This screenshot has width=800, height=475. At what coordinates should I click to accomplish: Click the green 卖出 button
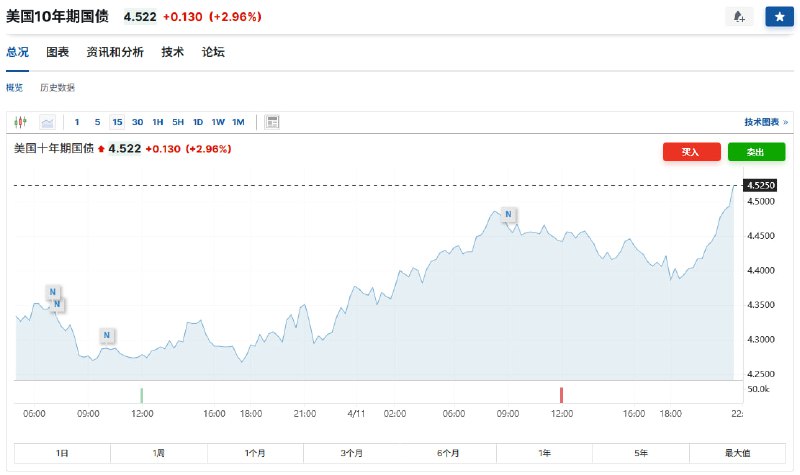756,152
